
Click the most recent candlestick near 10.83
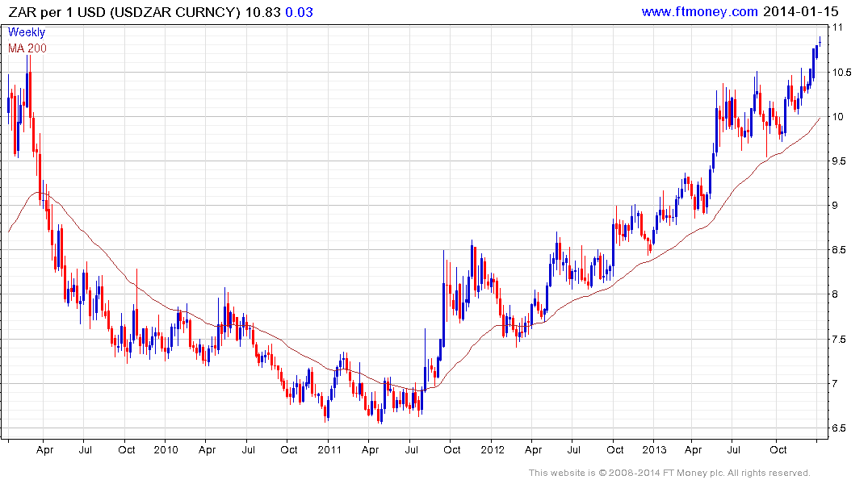point(820,42)
